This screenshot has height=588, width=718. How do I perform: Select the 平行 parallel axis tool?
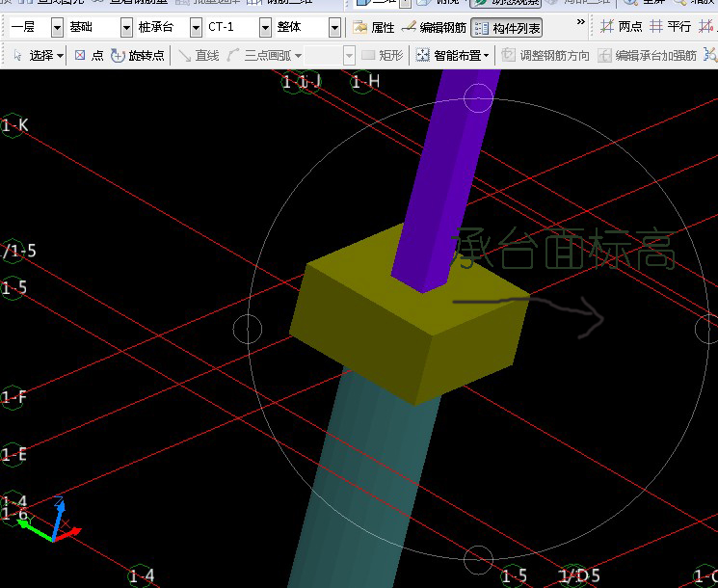point(671,27)
